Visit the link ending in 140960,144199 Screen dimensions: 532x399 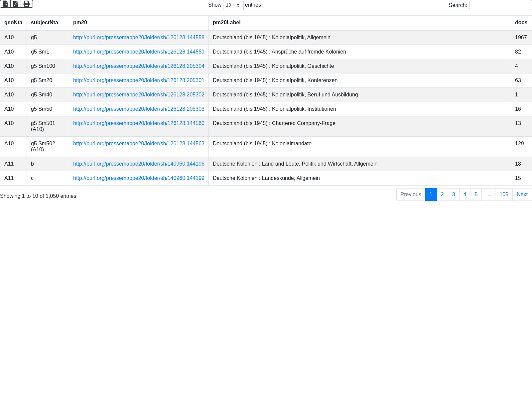coord(139,178)
